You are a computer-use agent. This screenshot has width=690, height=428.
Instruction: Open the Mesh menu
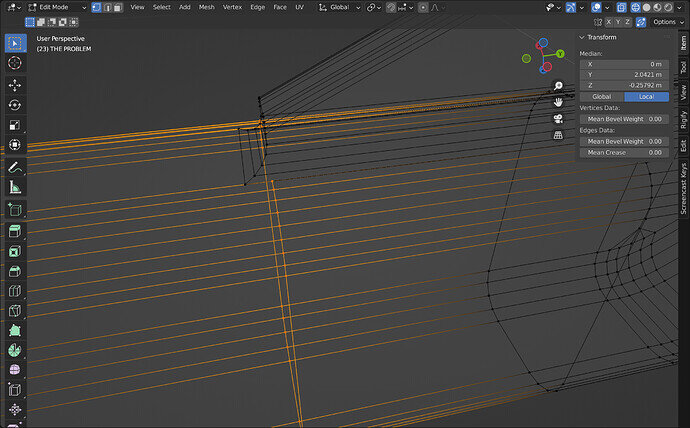(206, 7)
